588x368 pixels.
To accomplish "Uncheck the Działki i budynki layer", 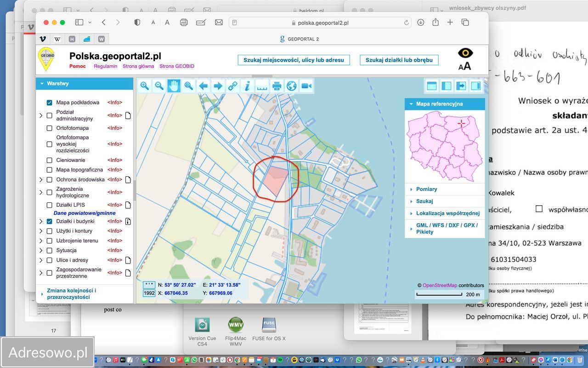I will tap(50, 221).
